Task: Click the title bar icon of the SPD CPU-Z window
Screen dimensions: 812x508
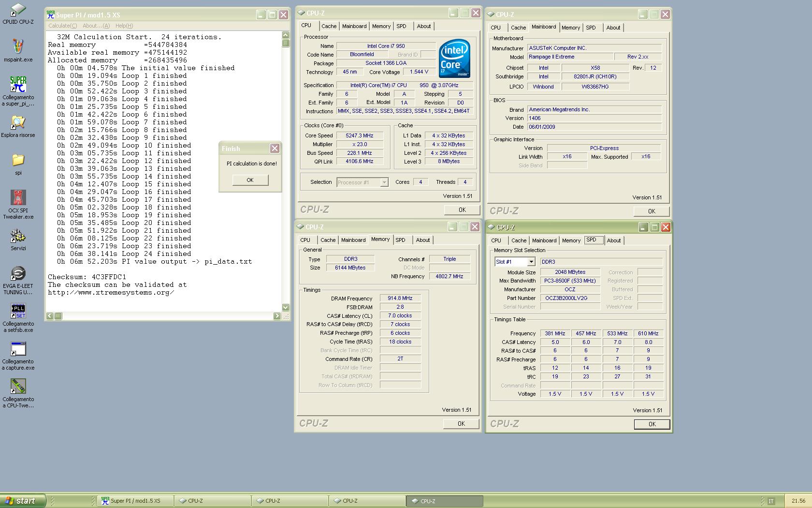Action: pyautogui.click(x=492, y=227)
